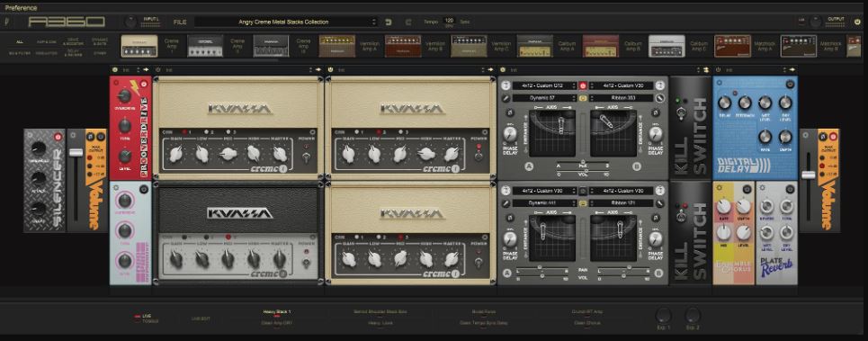
Task: Click the redo arrow icon
Action: pos(408,22)
